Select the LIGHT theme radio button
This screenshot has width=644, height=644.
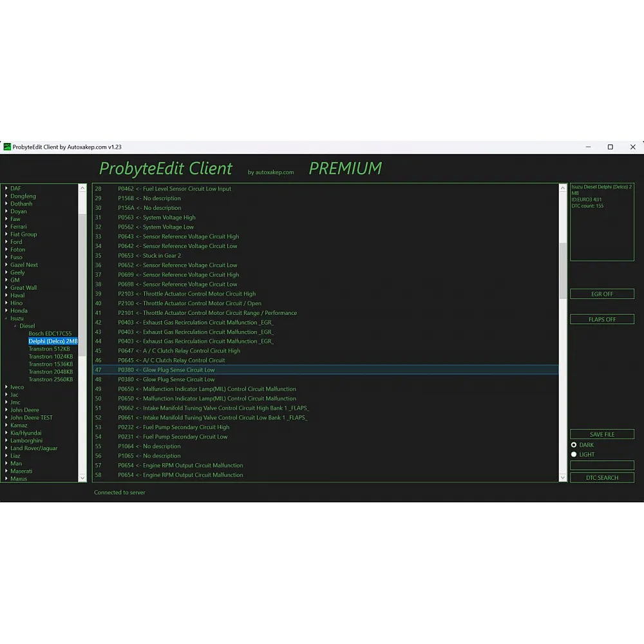tap(574, 455)
